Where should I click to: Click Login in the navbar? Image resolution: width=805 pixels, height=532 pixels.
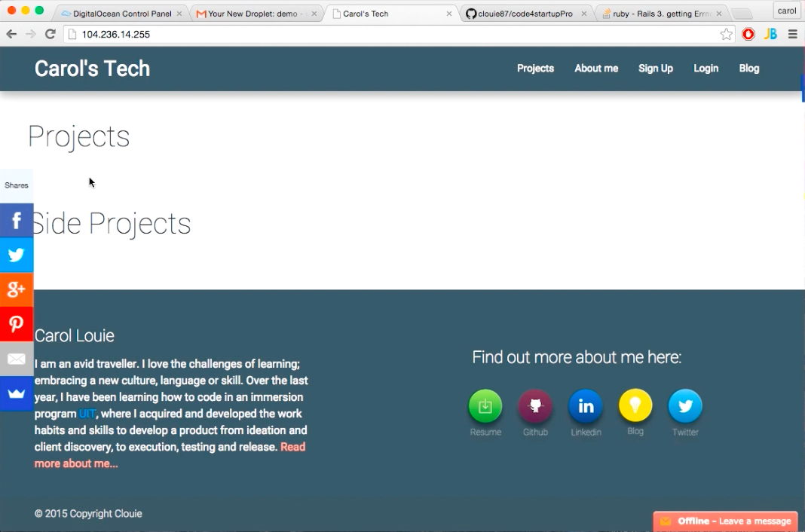click(706, 69)
